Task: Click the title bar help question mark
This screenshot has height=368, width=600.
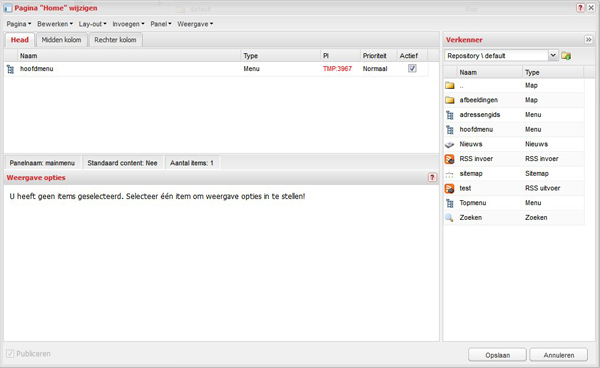Action: (580, 8)
